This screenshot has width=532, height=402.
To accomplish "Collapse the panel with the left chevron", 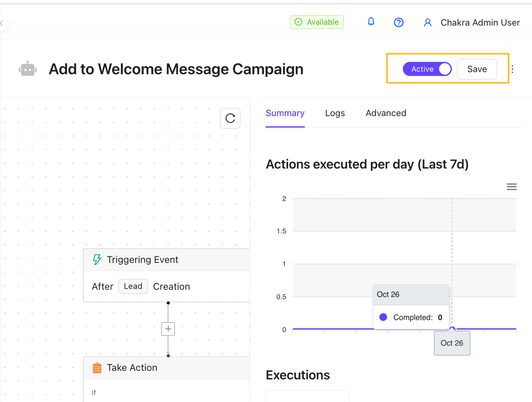I will 2,23.
